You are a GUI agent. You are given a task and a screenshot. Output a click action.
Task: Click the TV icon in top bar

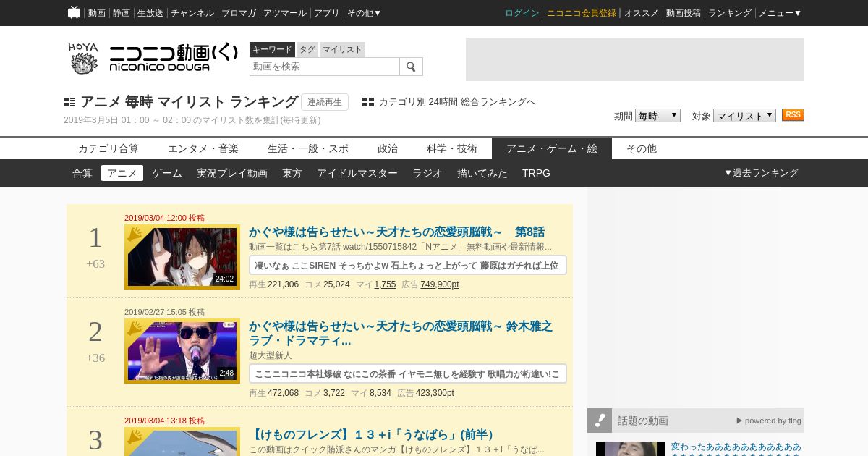click(74, 12)
